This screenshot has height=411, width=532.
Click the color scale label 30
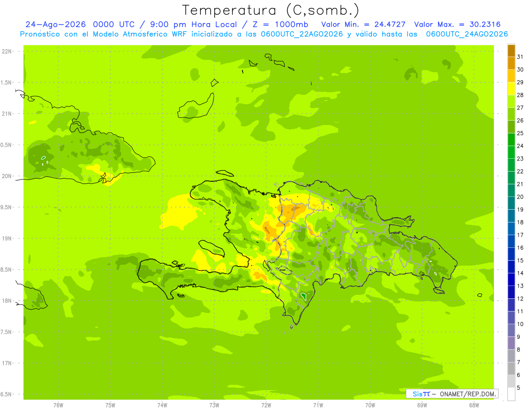point(520,69)
